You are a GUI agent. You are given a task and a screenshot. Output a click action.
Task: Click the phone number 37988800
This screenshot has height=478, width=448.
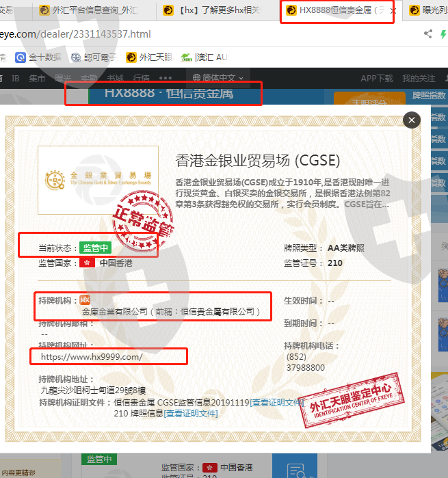[306, 367]
